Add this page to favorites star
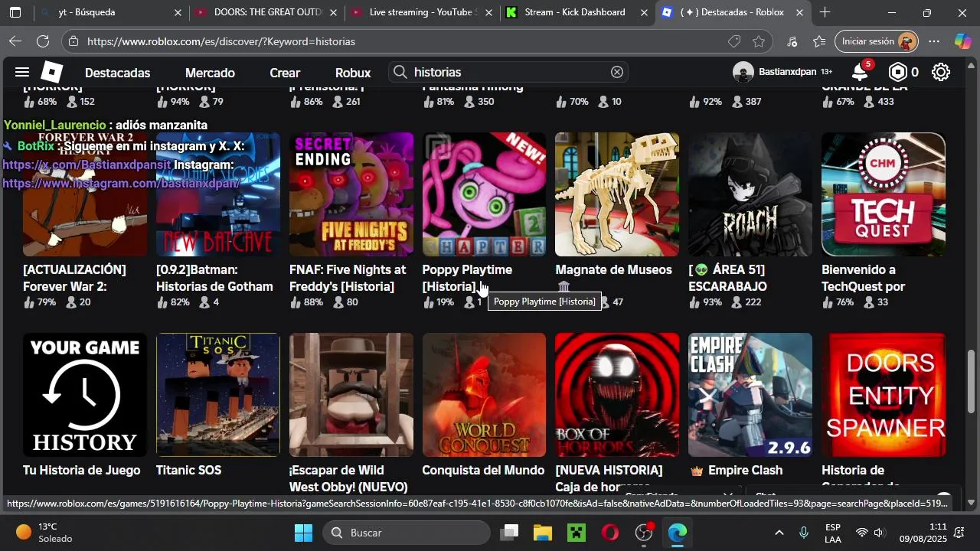 (x=759, y=41)
